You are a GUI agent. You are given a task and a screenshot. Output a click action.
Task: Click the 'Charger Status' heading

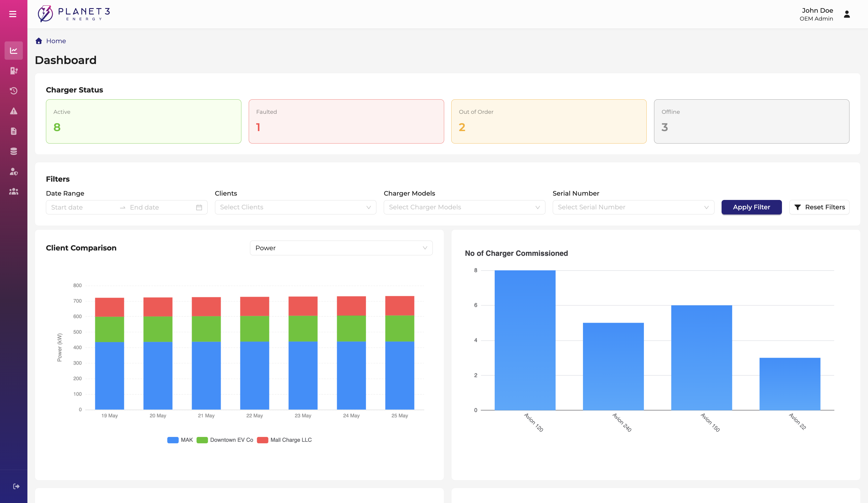[74, 90]
